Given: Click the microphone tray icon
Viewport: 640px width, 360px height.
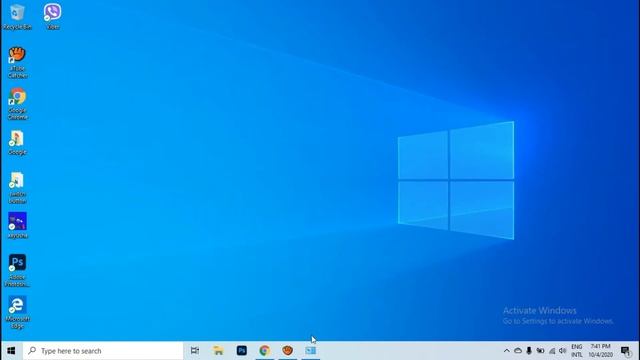Looking at the screenshot, I should [529, 351].
